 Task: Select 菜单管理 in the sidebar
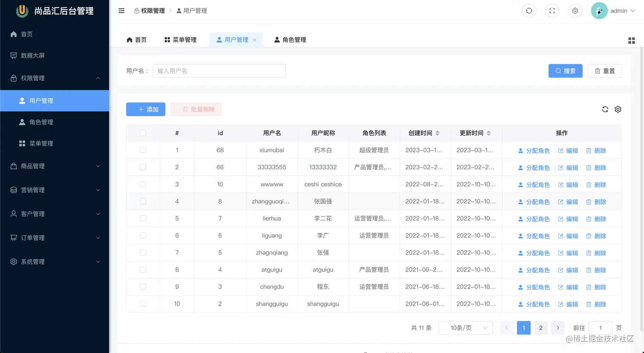pos(55,143)
